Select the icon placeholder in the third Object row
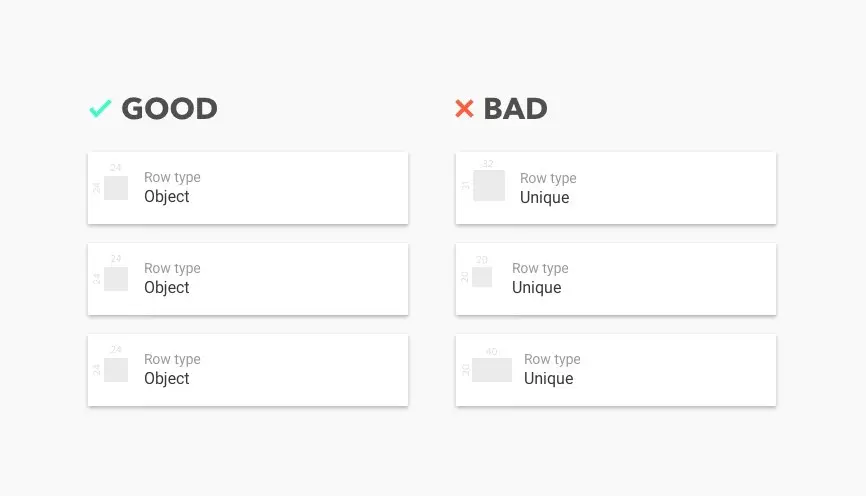 pos(116,370)
